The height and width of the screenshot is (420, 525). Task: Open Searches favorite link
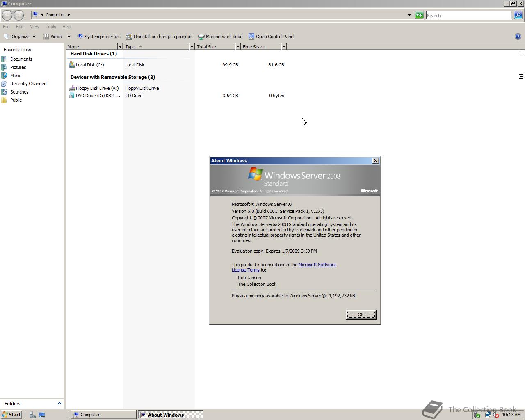pyautogui.click(x=19, y=92)
